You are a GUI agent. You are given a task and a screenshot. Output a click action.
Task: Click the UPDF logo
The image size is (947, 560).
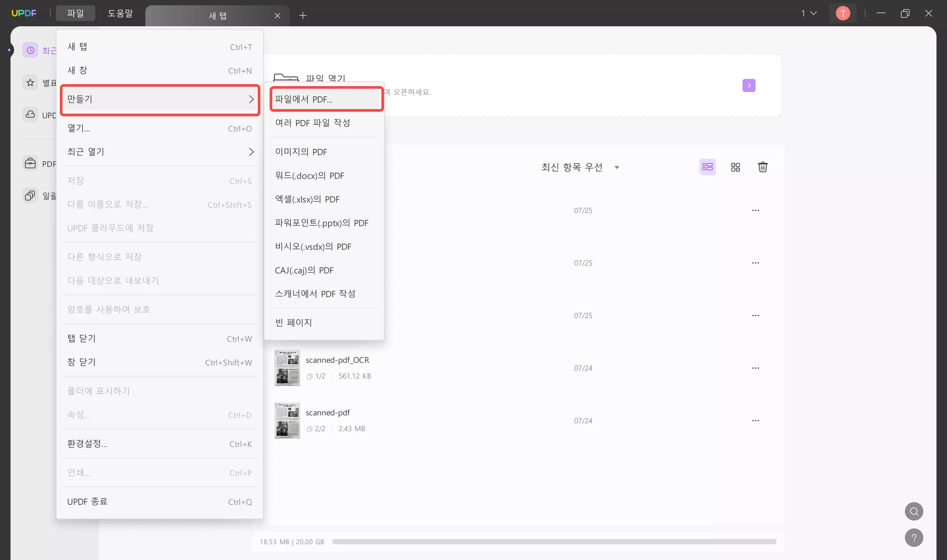pyautogui.click(x=24, y=13)
